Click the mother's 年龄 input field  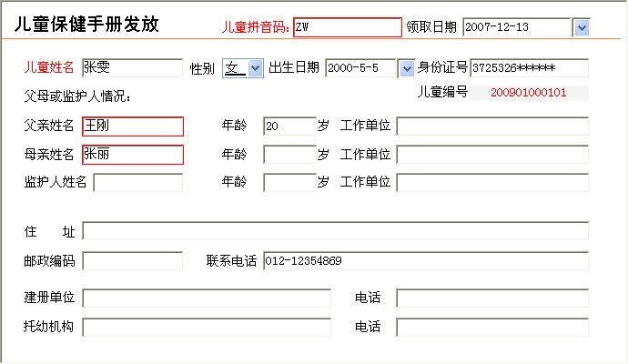(289, 155)
